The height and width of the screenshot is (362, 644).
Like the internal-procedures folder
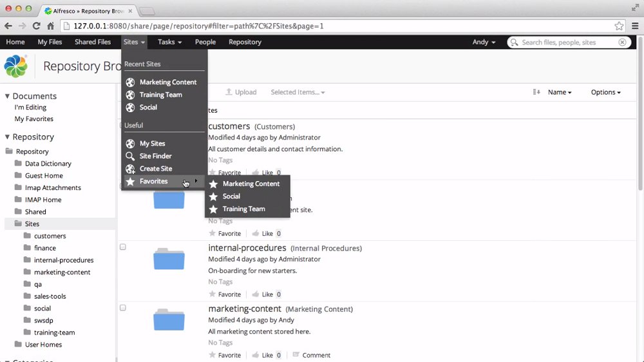(x=263, y=294)
